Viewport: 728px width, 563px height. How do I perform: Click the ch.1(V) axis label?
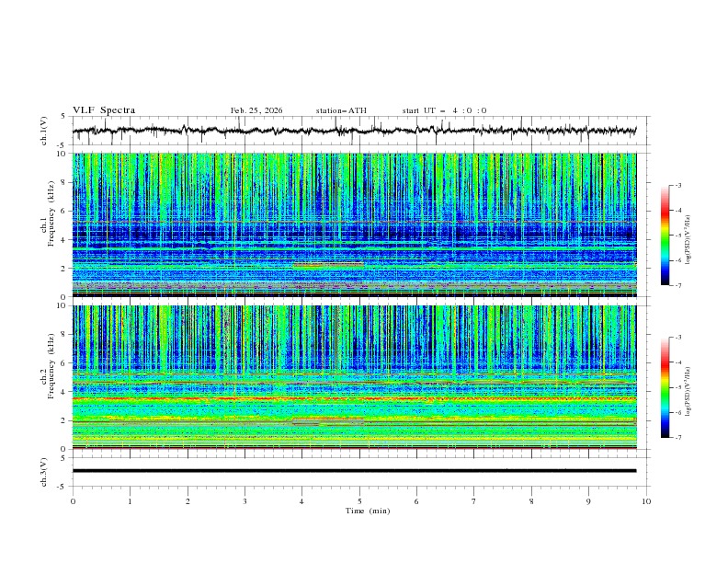pyautogui.click(x=45, y=131)
